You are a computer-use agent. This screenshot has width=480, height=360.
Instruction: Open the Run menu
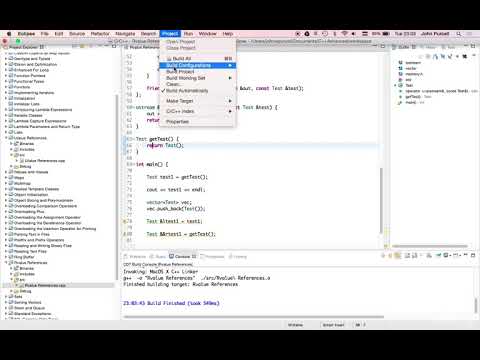point(188,34)
